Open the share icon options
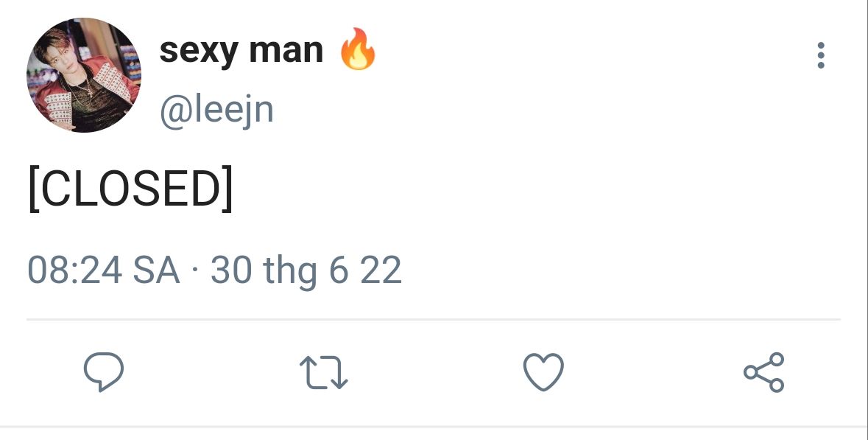The image size is (868, 440). pyautogui.click(x=764, y=372)
